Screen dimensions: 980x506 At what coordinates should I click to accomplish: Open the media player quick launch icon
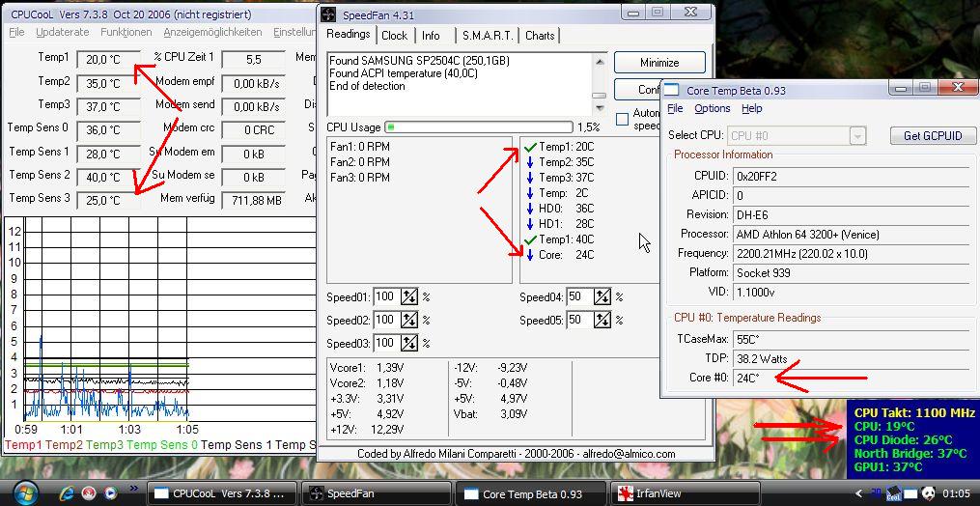(x=111, y=492)
